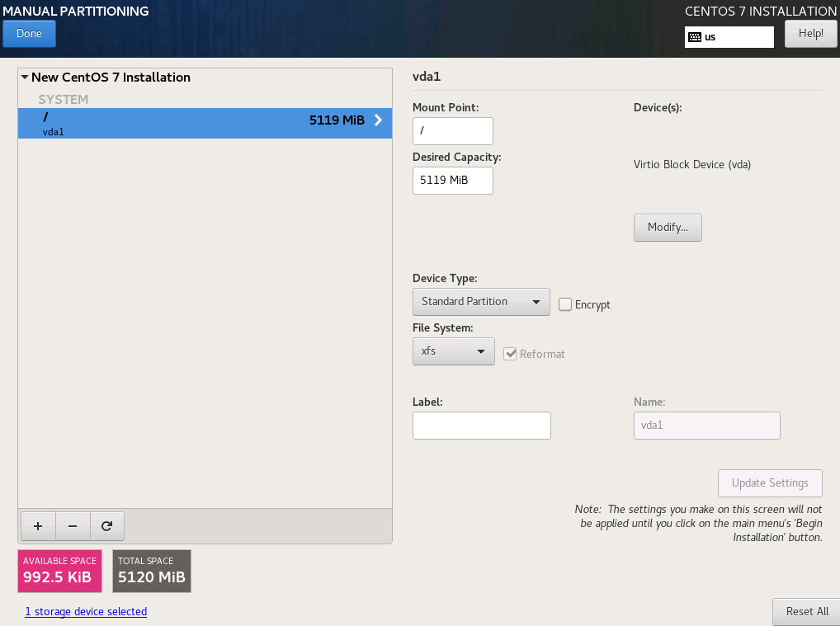Click the arrow on the vda1 row
Image resolution: width=840 pixels, height=626 pixels.
[x=379, y=120]
